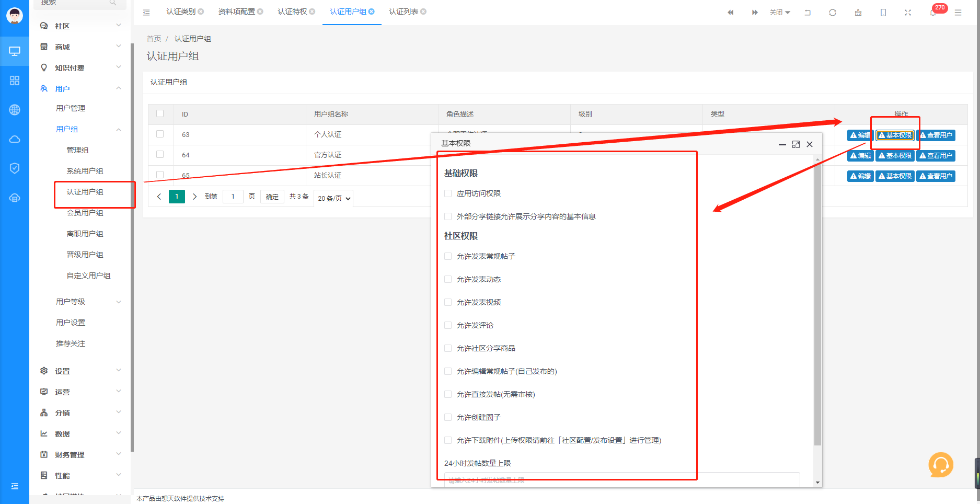Switch to the 认证列表 tab
The image size is (980, 504).
(x=403, y=12)
